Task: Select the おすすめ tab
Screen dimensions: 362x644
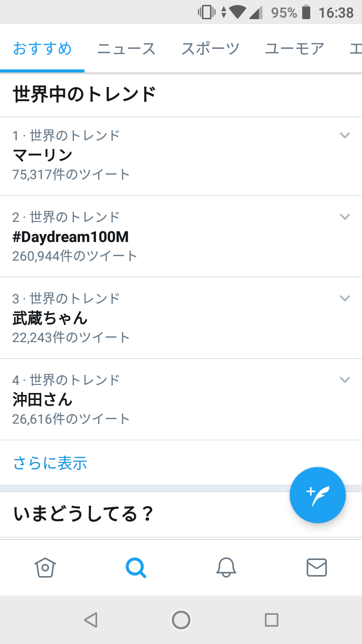Action: (x=42, y=49)
